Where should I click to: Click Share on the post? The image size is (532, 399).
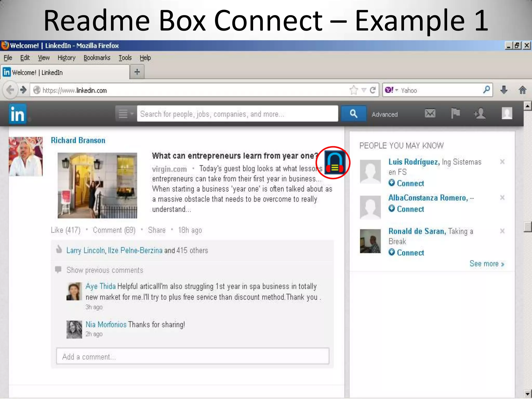[x=157, y=230]
